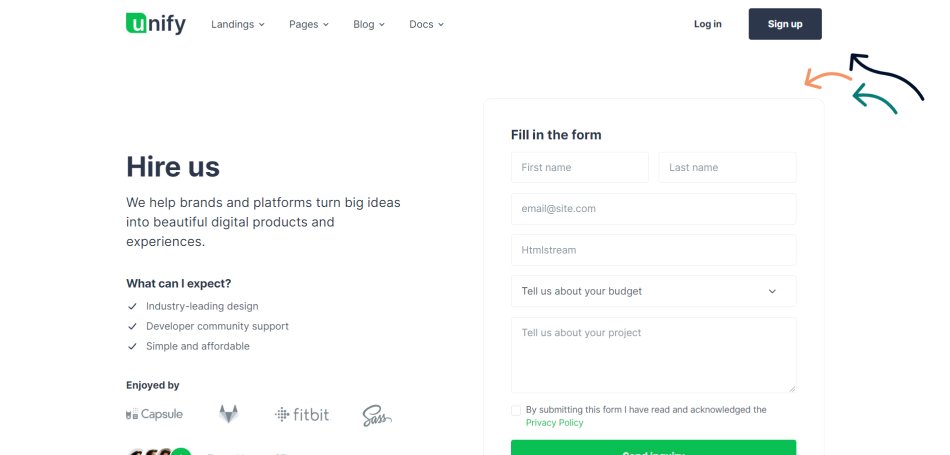Expand the Pages menu

[x=308, y=24]
